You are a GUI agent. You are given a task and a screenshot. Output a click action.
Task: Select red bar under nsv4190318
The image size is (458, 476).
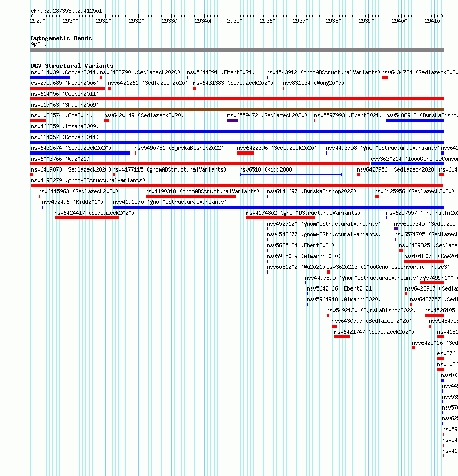pyautogui.click(x=191, y=196)
